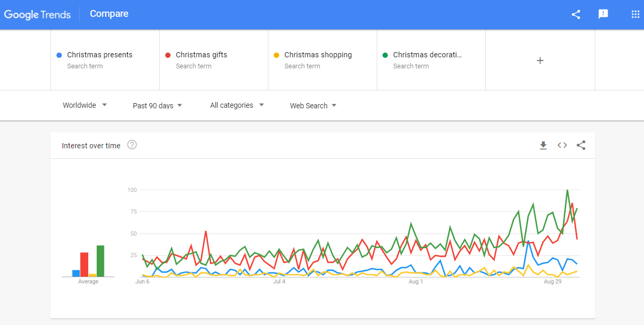Viewport: 644px width, 325px height.
Task: Click the embed code icon
Action: [x=562, y=146]
